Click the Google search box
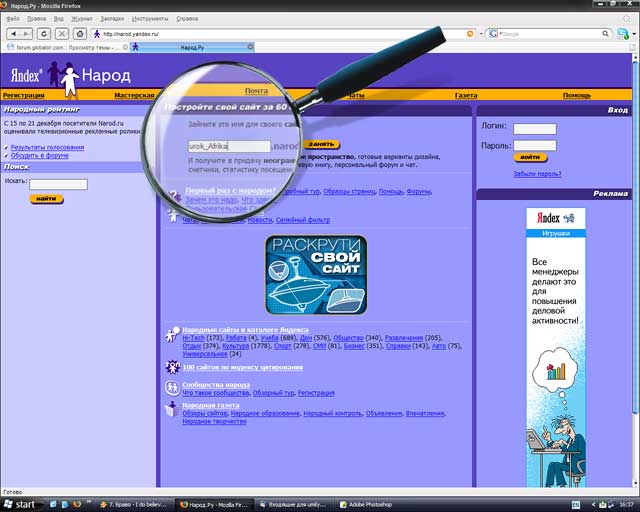The width and height of the screenshot is (640, 512). 549,34
